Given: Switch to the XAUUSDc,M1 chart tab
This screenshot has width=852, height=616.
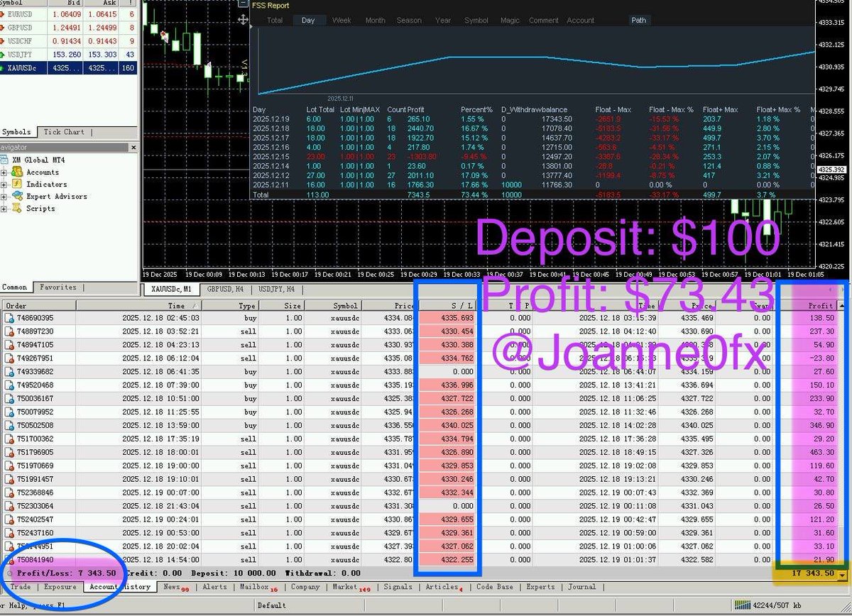Looking at the screenshot, I should coord(170,290).
